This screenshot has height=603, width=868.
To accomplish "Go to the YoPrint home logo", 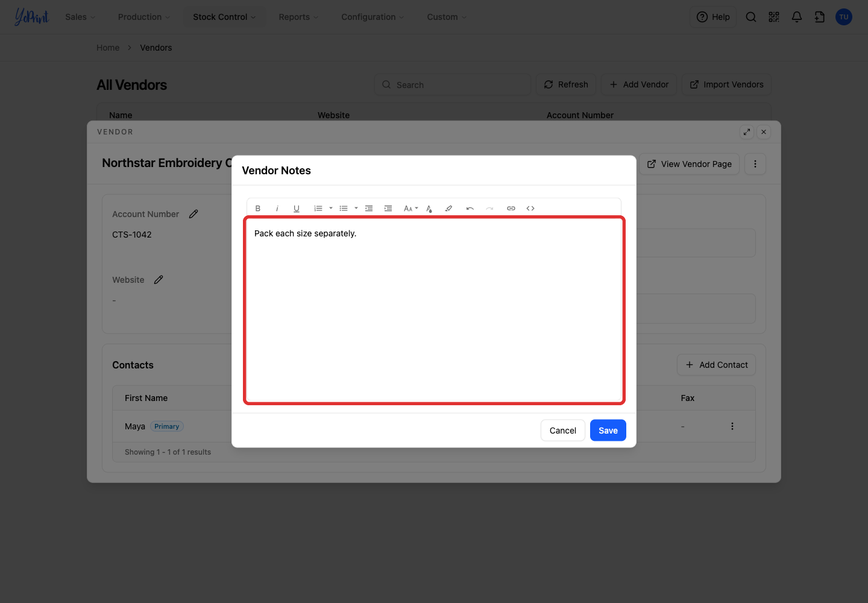I will [31, 17].
